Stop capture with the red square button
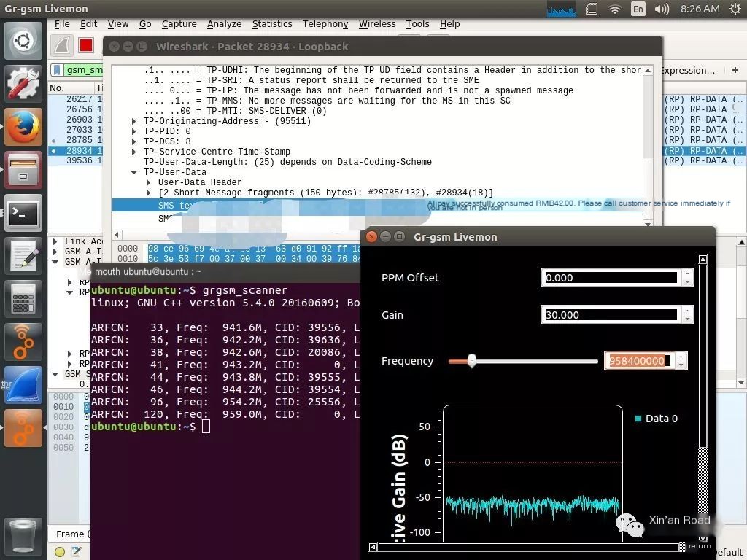The width and height of the screenshot is (747, 560). pyautogui.click(x=86, y=45)
